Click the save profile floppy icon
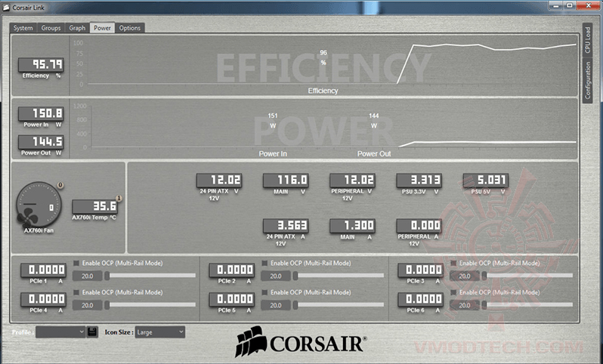 coord(92,332)
